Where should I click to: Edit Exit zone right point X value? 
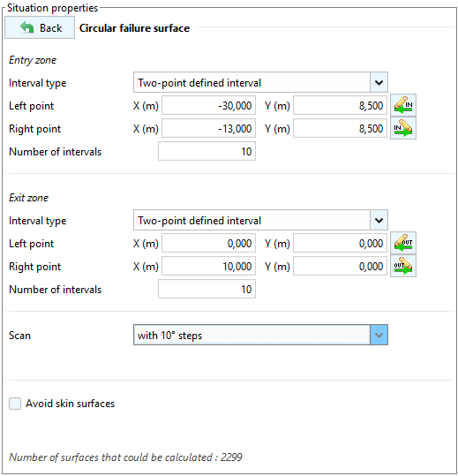(x=208, y=266)
